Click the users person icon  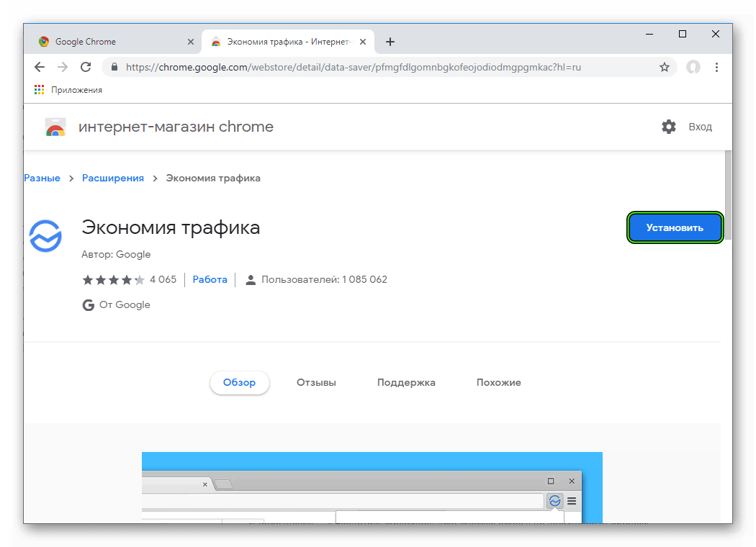pyautogui.click(x=251, y=280)
